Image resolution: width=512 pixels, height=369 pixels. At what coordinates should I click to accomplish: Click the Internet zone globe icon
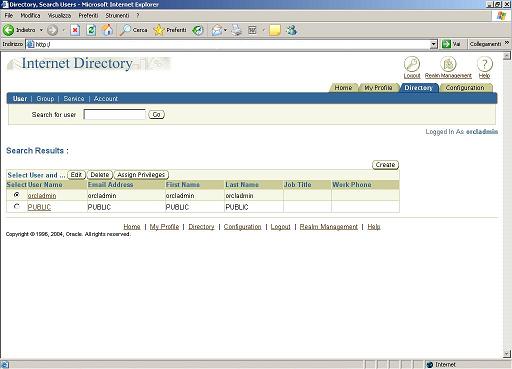430,365
